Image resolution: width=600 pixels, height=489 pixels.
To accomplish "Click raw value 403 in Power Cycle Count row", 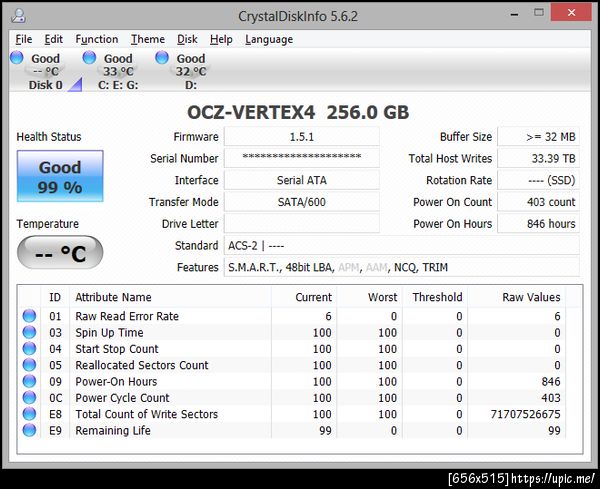I will click(x=551, y=398).
